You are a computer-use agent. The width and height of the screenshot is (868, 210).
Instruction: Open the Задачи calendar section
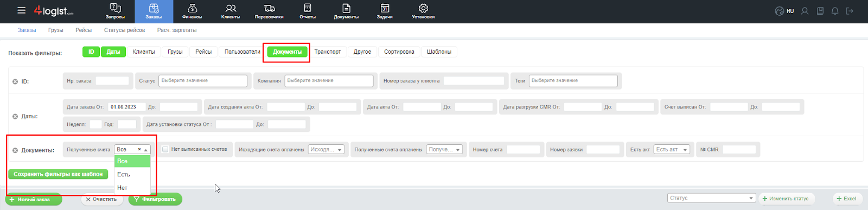click(x=385, y=11)
